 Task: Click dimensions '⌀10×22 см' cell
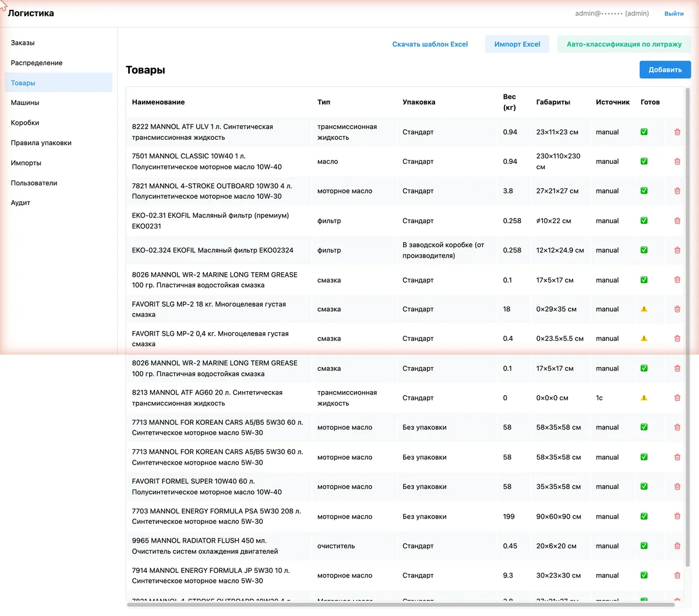(554, 221)
